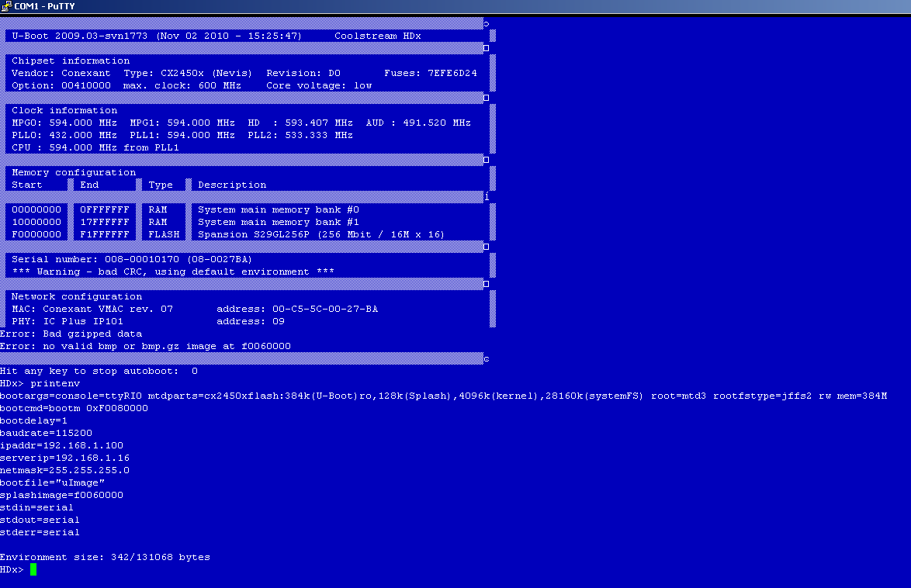Click the U-Boot 2009.03-svn1773 version header

tap(157, 36)
